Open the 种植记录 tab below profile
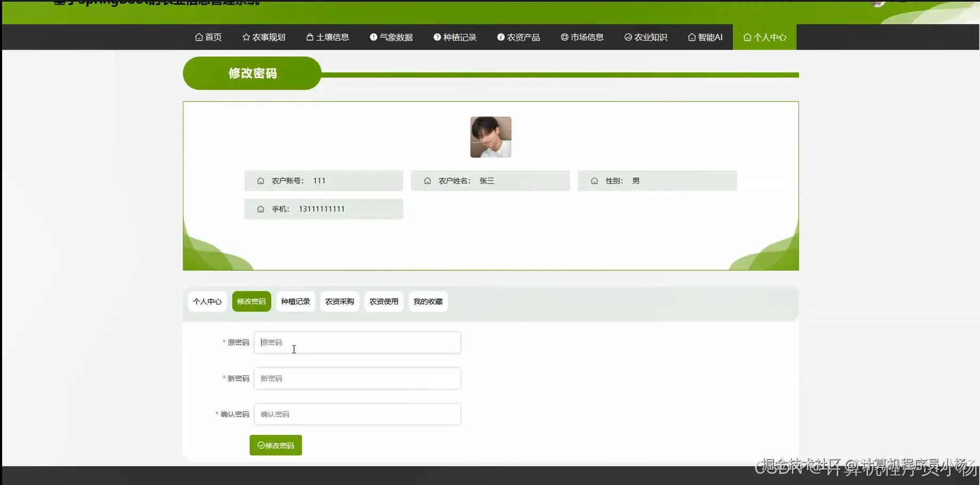980x485 pixels. coord(295,301)
